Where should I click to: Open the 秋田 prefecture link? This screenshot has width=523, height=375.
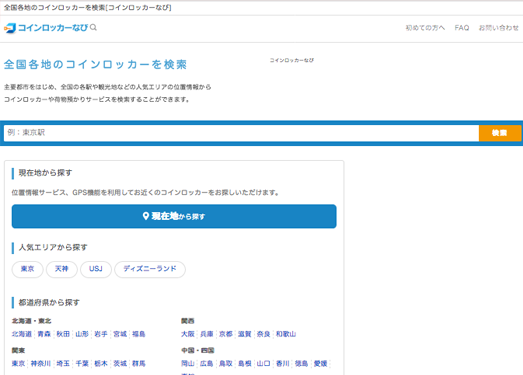(x=63, y=334)
